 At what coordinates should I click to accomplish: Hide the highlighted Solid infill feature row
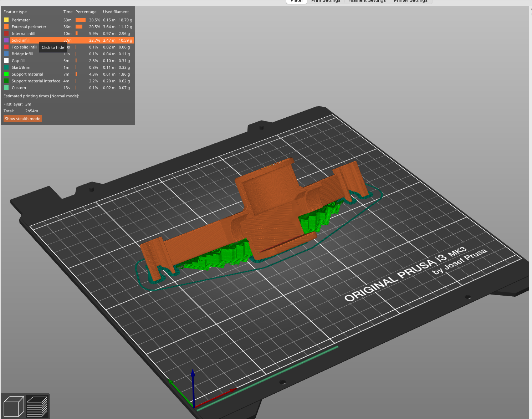point(21,40)
